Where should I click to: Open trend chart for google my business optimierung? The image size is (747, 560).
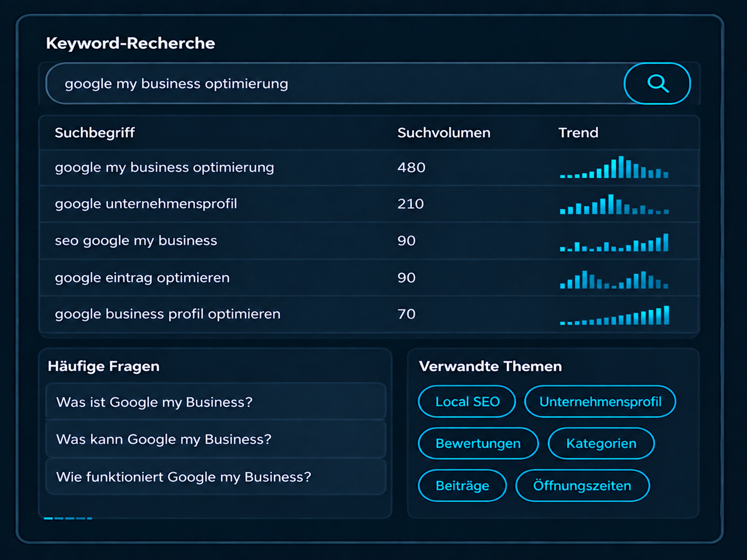point(614,167)
